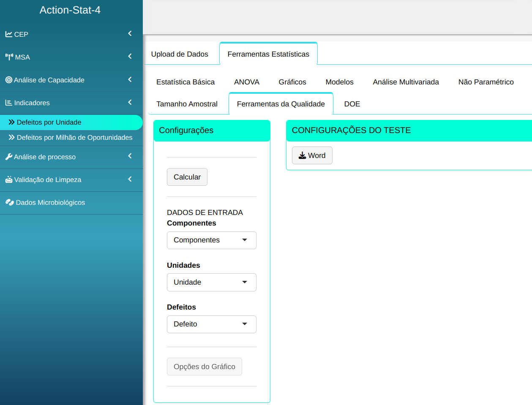This screenshot has height=405, width=532.
Task: Open the ANOVA tab
Action: [x=246, y=82]
